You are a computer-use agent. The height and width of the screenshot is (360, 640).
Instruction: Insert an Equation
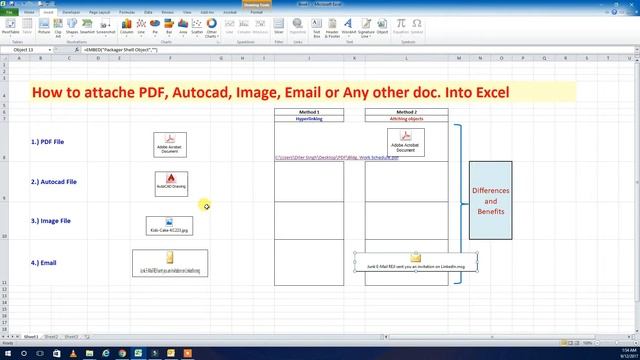click(x=400, y=26)
